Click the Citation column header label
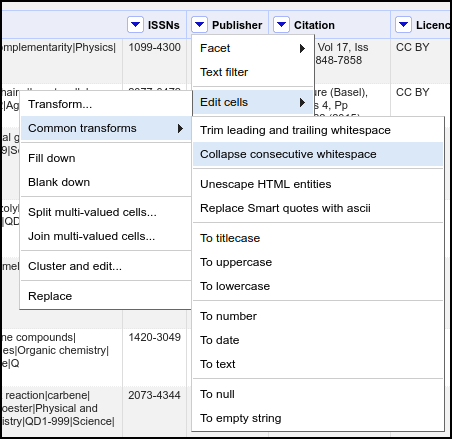Screen dimensions: 452x439 point(314,25)
